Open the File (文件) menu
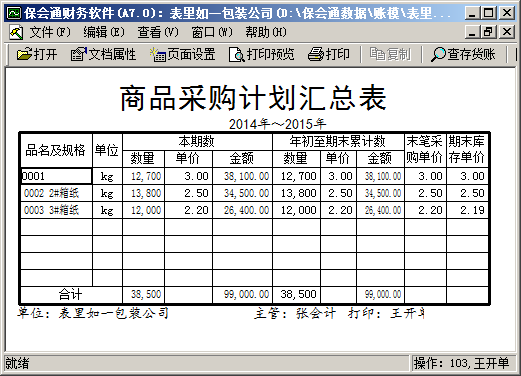Viewport: 521px width, 376px height. (50, 32)
